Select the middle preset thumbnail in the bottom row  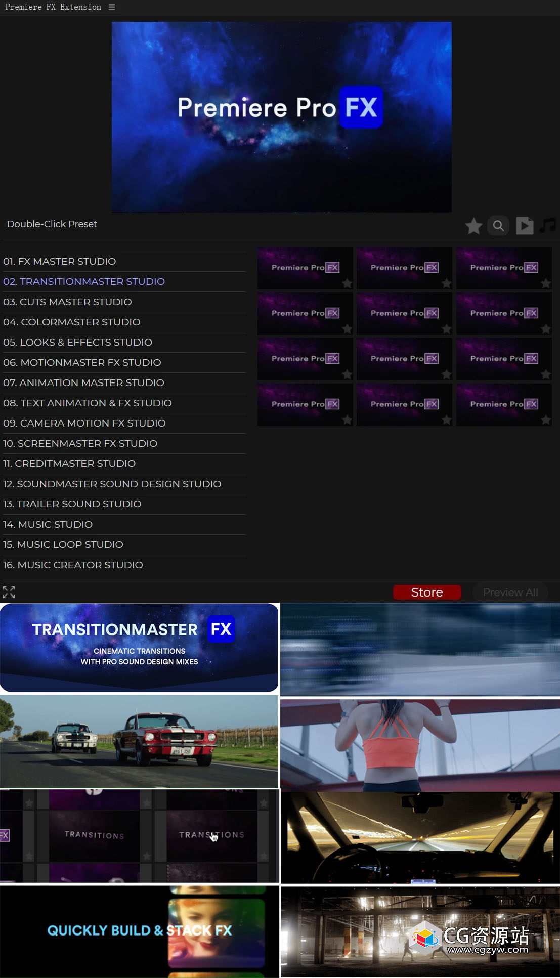pos(404,404)
